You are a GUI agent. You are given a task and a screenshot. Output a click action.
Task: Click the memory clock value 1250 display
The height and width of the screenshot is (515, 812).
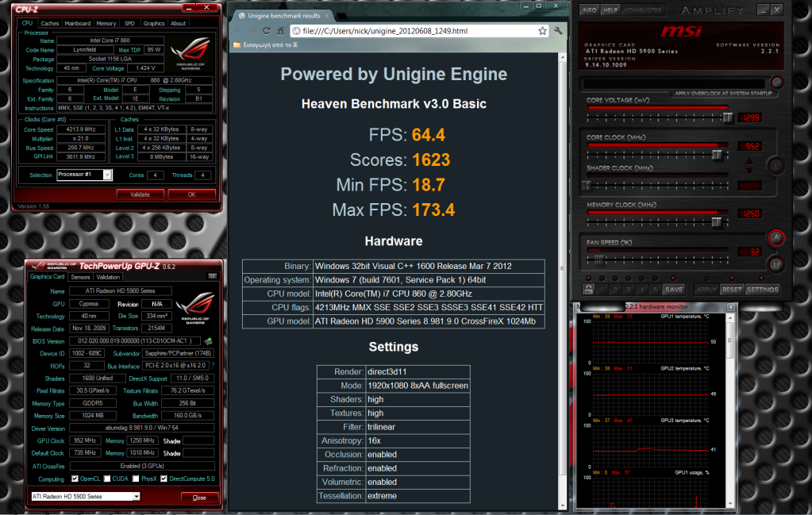(x=750, y=213)
